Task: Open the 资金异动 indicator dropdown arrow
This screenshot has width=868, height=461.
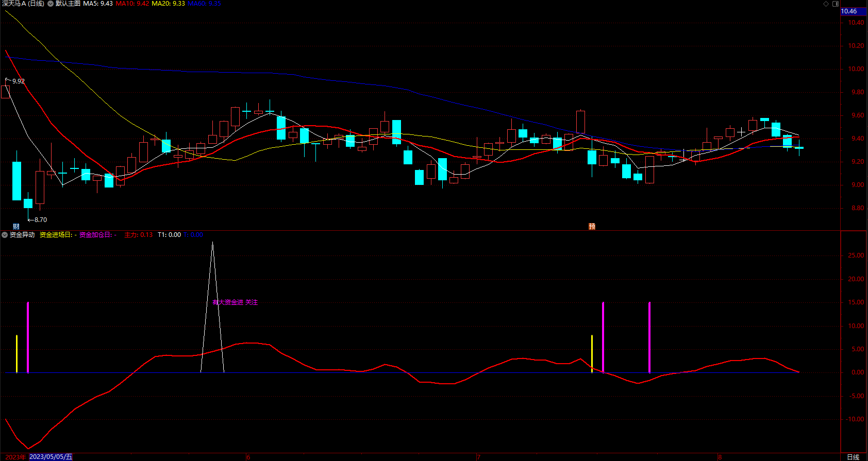Action: point(5,235)
